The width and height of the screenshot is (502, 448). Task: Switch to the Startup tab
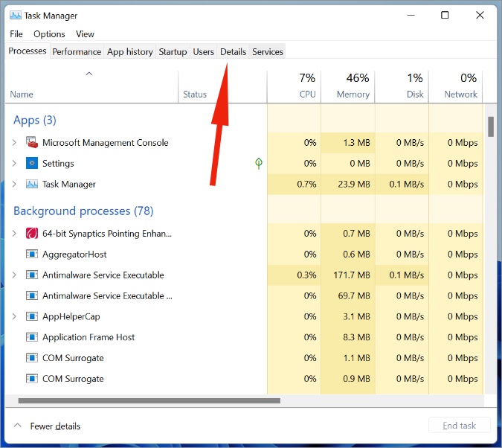tap(173, 51)
